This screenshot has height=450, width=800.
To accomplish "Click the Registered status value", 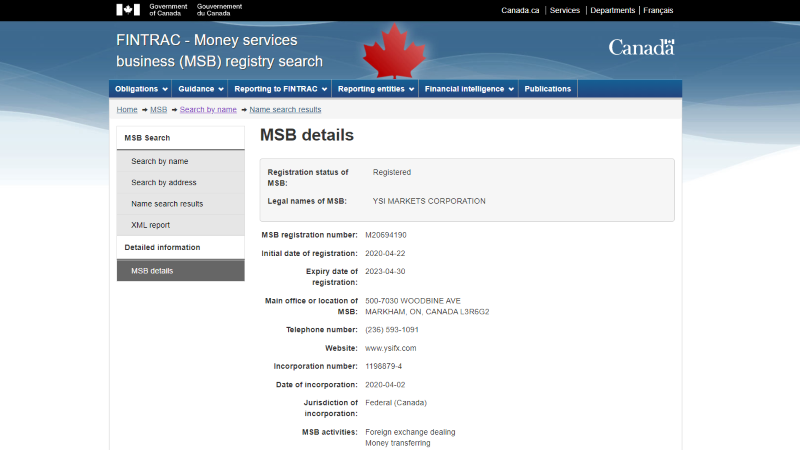I will coord(392,172).
